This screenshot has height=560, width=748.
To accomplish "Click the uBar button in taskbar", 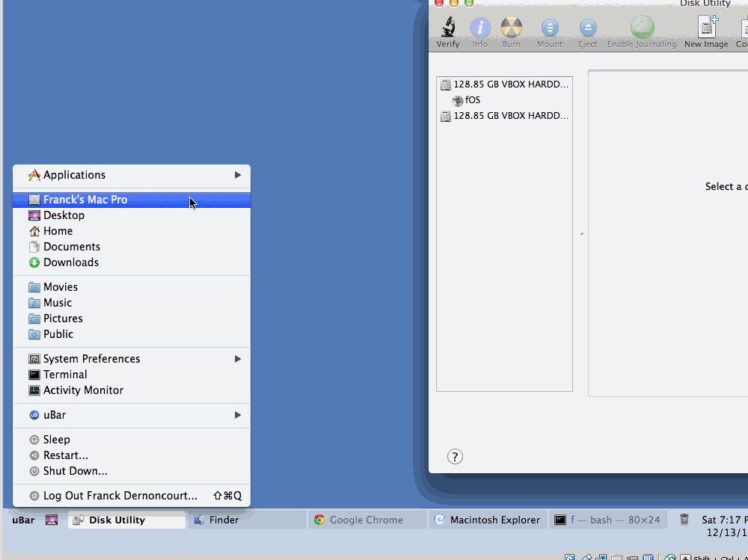I will (23, 520).
